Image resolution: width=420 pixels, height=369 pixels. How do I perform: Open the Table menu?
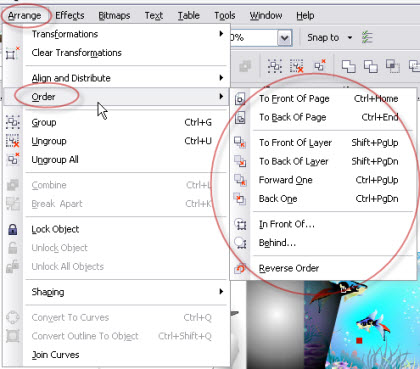[x=188, y=16]
